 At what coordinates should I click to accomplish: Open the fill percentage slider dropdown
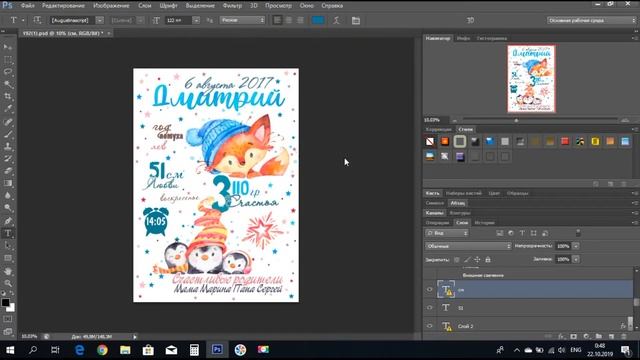(576, 259)
